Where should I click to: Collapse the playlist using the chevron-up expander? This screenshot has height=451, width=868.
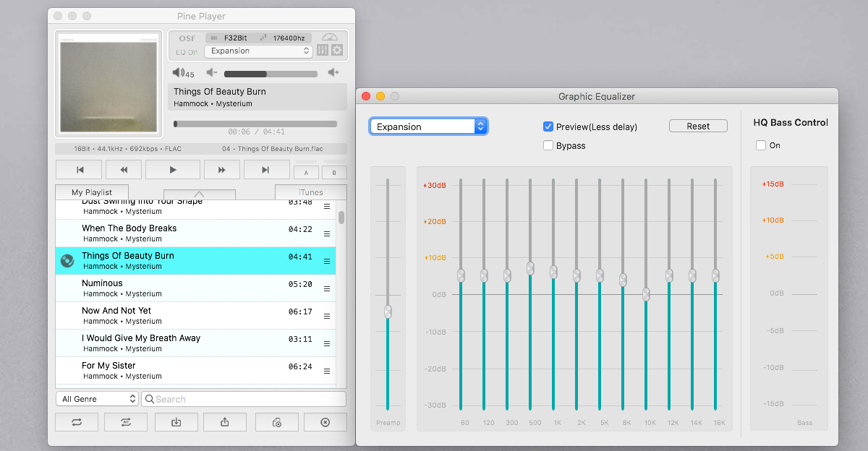click(200, 194)
